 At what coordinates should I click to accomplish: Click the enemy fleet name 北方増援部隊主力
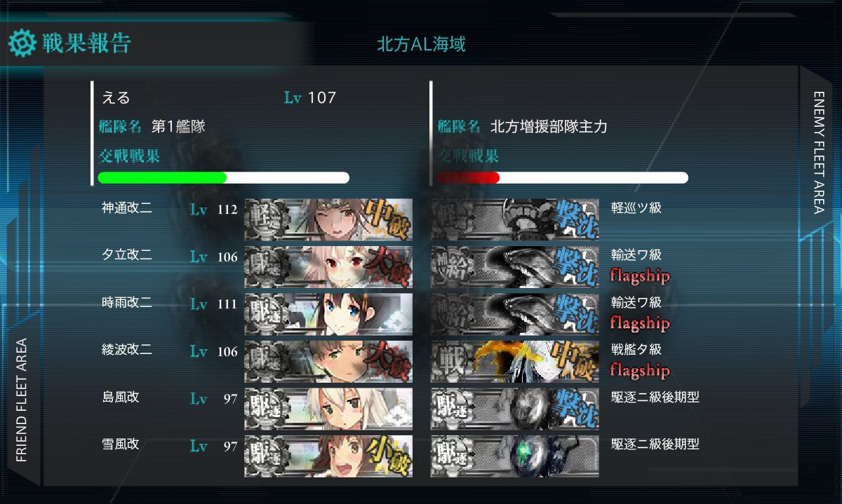pos(549,127)
